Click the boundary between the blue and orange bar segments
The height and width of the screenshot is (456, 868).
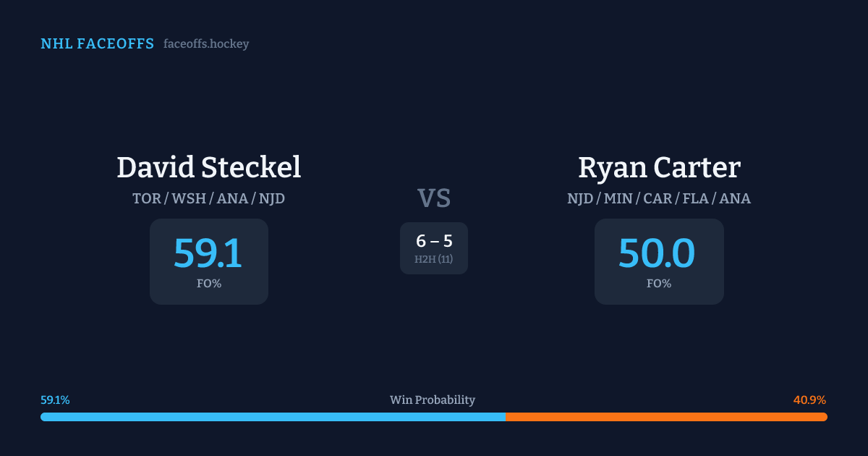coord(506,417)
